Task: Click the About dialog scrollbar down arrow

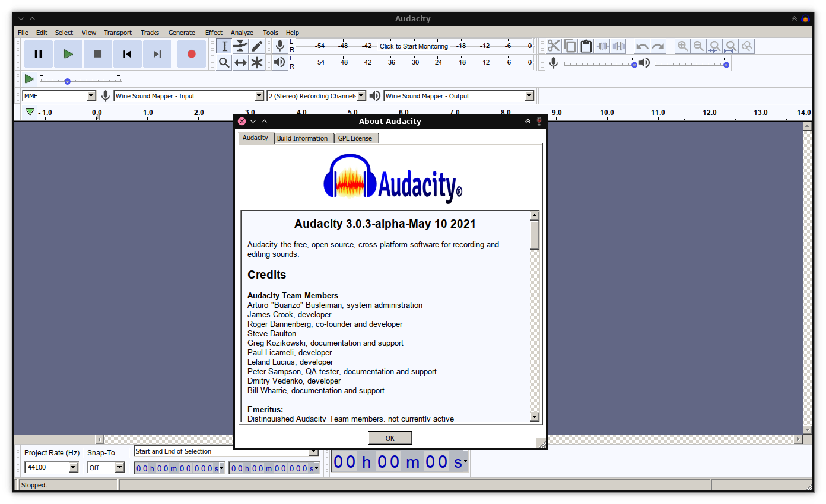Action: [x=535, y=417]
